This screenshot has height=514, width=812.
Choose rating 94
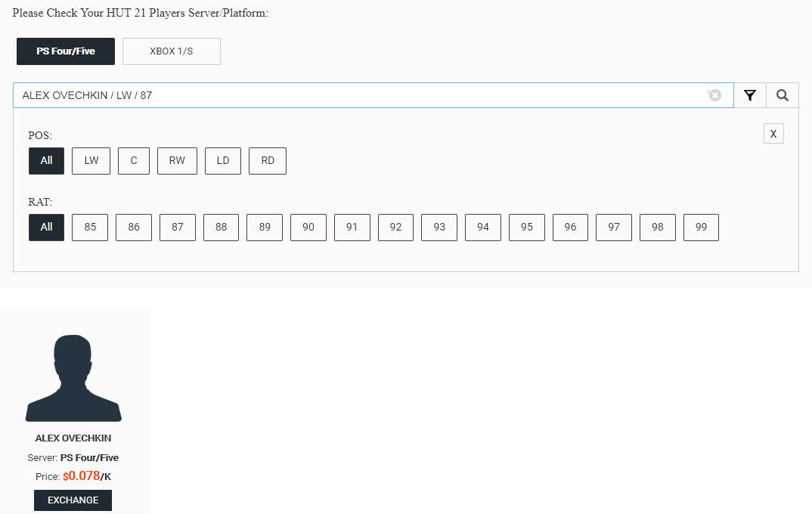coord(483,228)
